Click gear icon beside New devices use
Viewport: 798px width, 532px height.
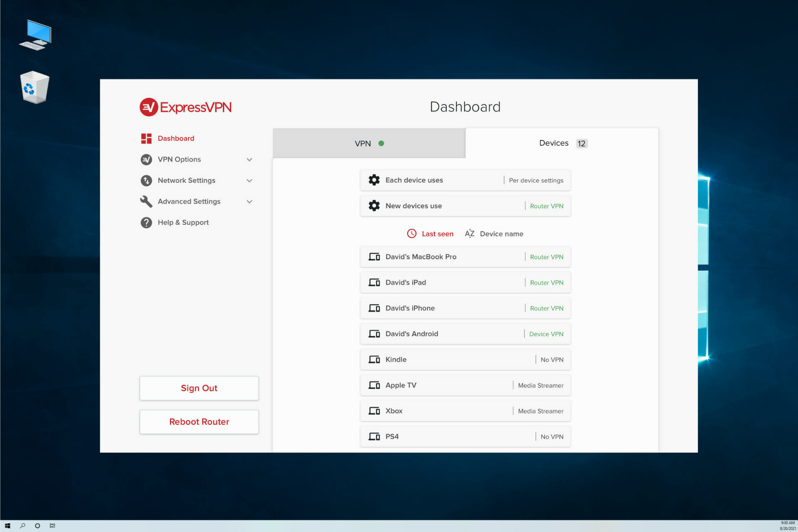click(374, 206)
